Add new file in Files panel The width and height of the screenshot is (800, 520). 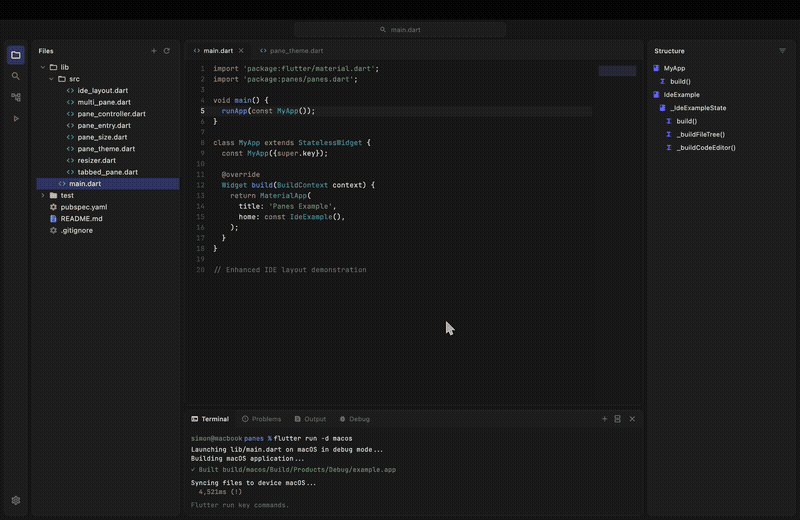tap(154, 51)
